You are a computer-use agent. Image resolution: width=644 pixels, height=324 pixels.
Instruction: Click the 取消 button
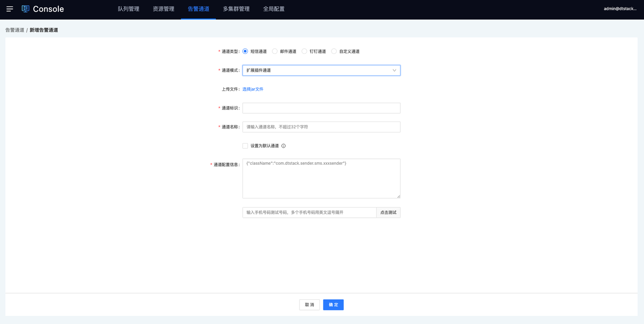309,305
